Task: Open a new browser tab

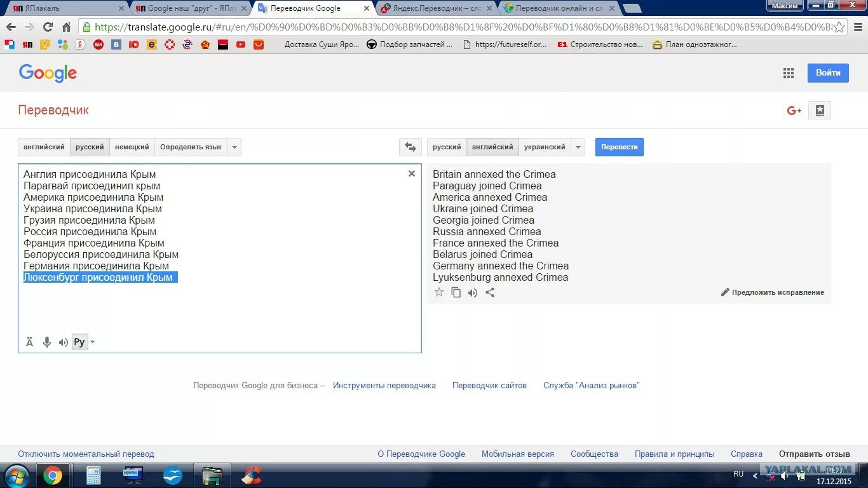Action: (632, 8)
